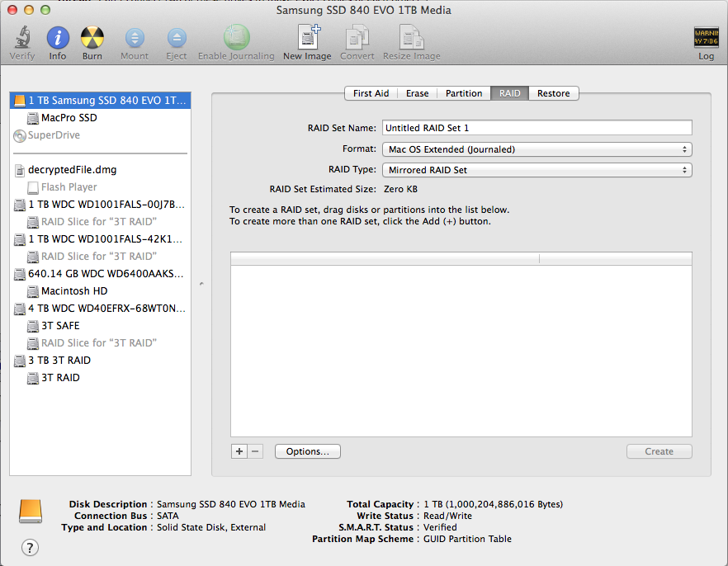Select 1 TB Samsung SSD 840 EVO disk
Image resolution: width=728 pixels, height=566 pixels.
coord(101,100)
